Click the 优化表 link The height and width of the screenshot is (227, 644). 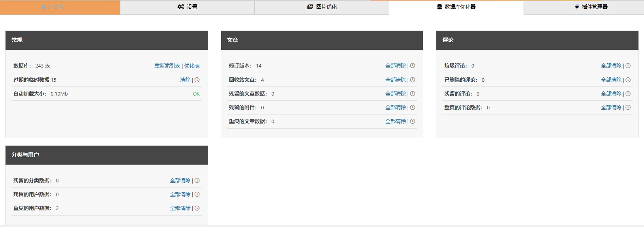pyautogui.click(x=192, y=66)
